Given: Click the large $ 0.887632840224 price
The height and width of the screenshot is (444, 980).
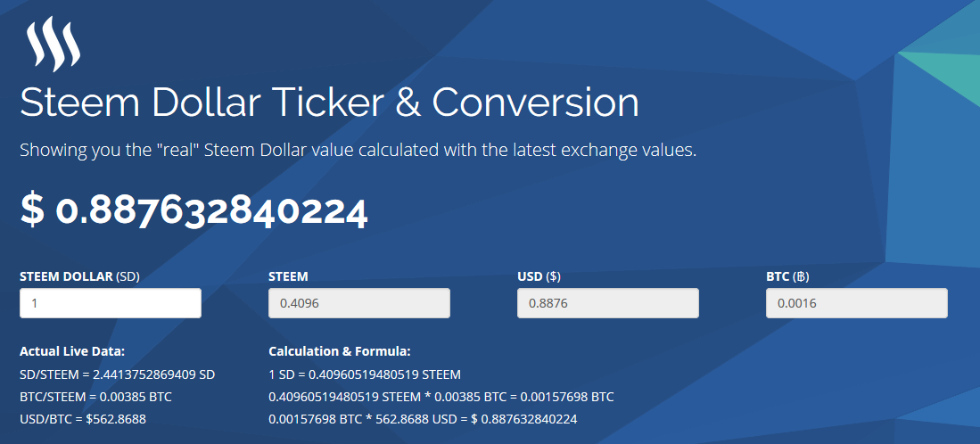Looking at the screenshot, I should [194, 210].
